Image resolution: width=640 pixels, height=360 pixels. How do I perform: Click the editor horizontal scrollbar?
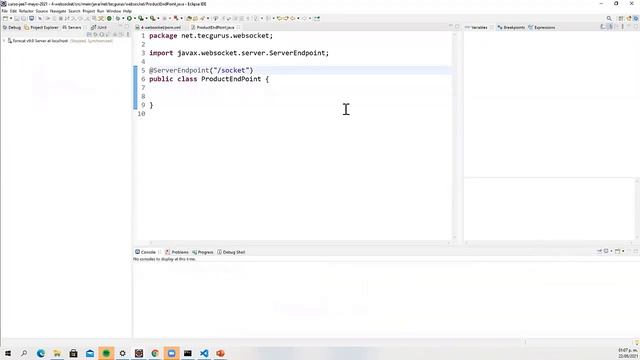coord(300,243)
